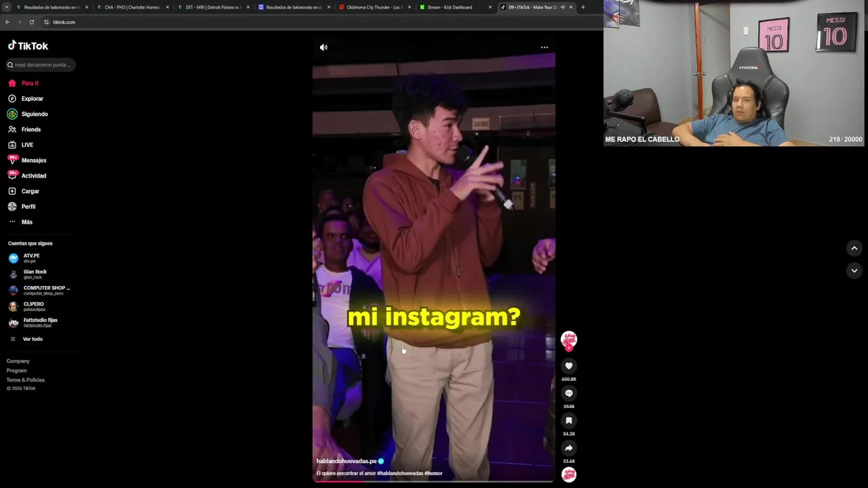
Task: Open Cargar to upload a video
Action: tap(24, 191)
